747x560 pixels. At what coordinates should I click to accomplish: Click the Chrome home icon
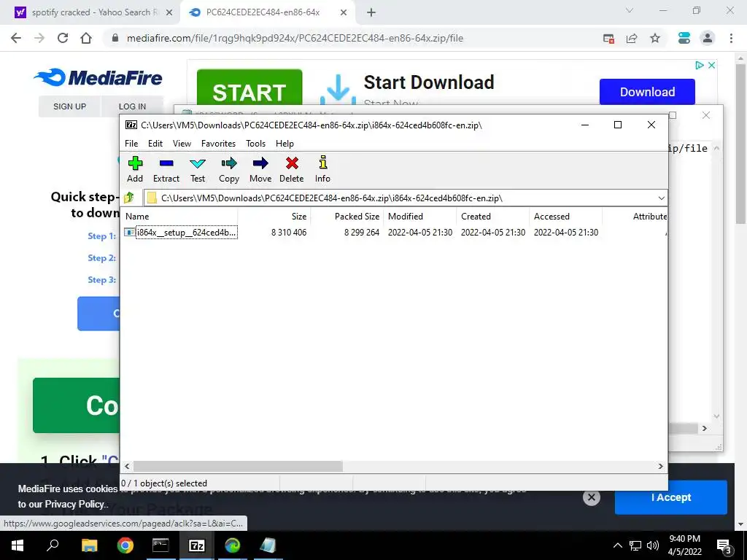coord(86,38)
